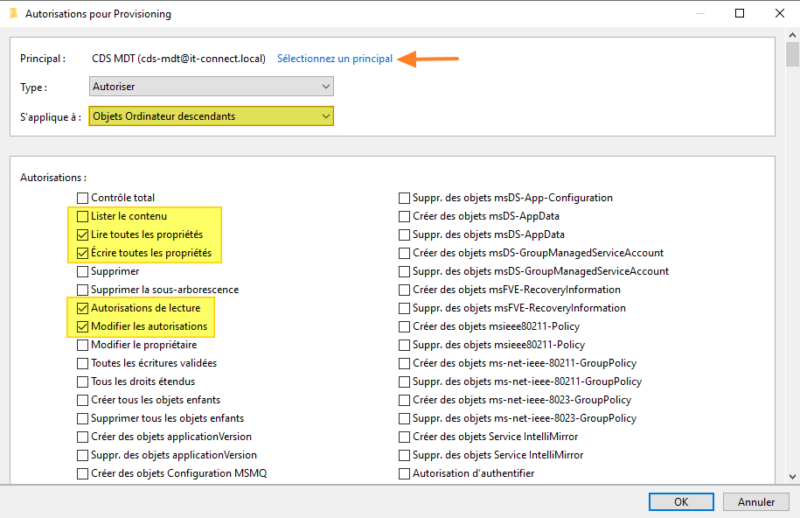Enable 'Lister le contenu' permission
Viewport: 800px width, 518px height.
pyautogui.click(x=83, y=216)
